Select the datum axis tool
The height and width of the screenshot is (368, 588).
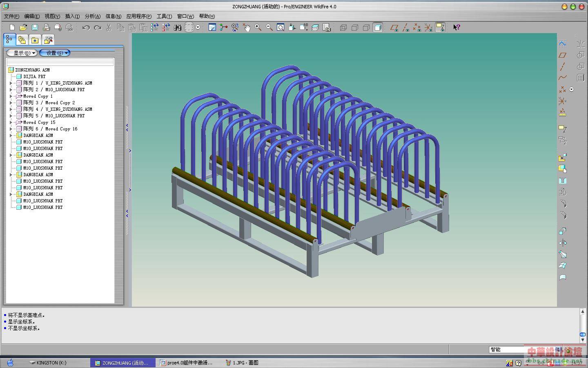563,66
